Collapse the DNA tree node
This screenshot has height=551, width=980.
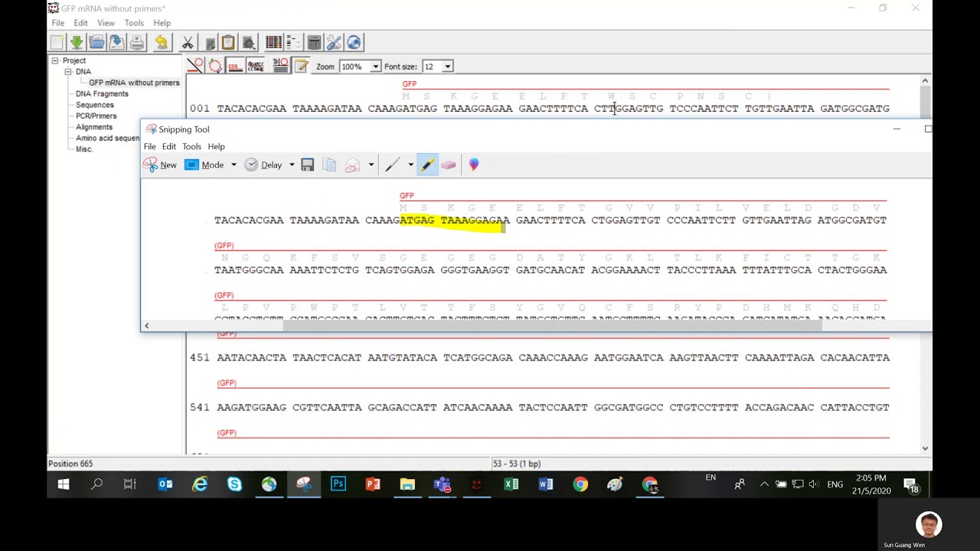[x=68, y=71]
